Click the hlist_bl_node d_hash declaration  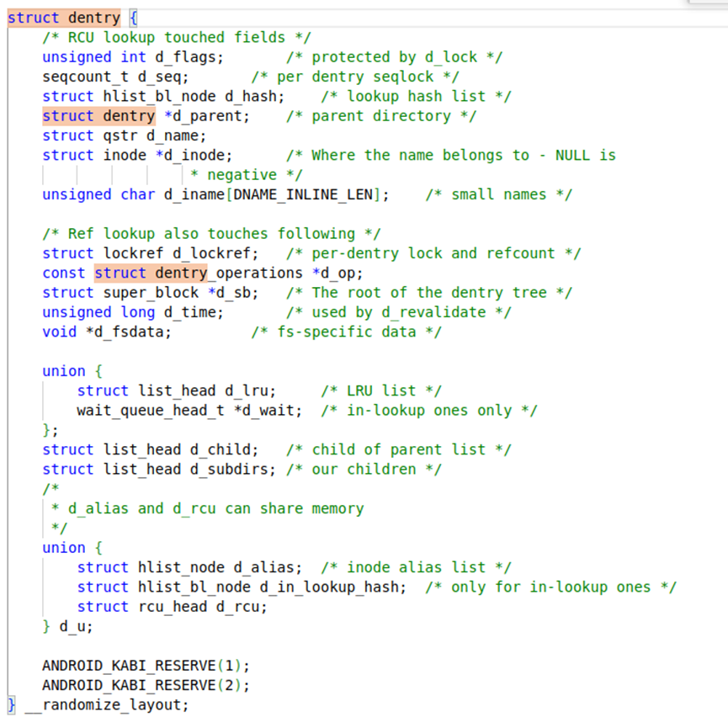[x=163, y=96]
